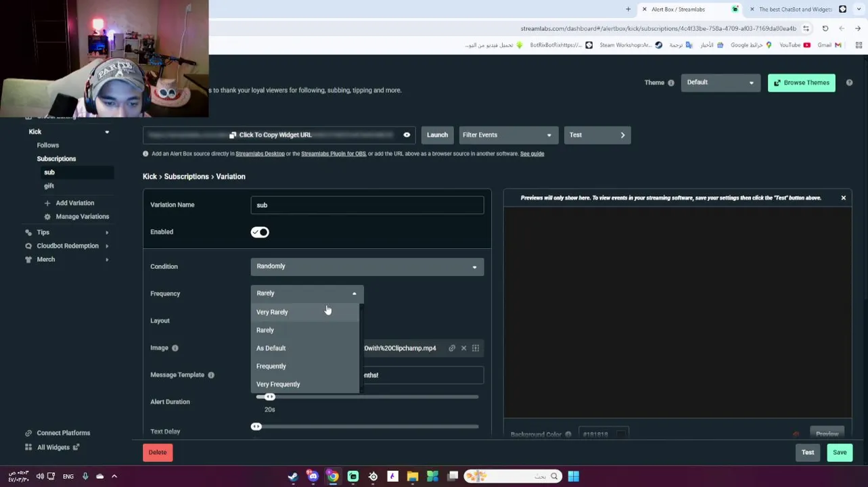This screenshot has width=868, height=487.
Task: Collapse the Kick section in sidebar
Action: click(107, 132)
